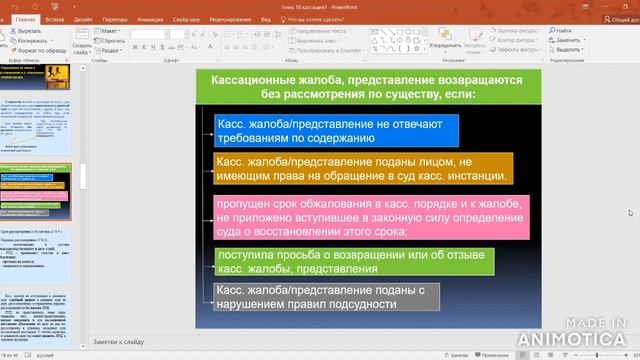Click Convert to SmartArt (Преобразовать в SmartArt)
This screenshot has height=360, width=640.
(x=326, y=51)
